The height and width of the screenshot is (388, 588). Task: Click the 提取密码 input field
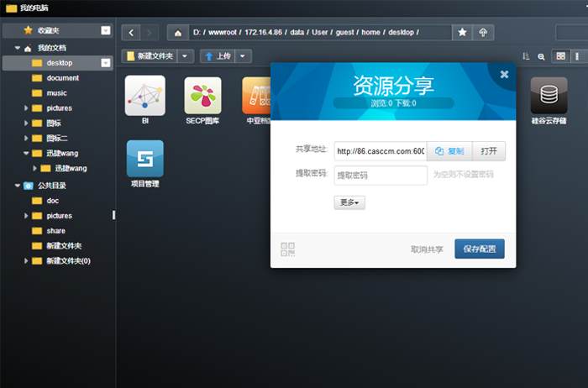pos(381,175)
